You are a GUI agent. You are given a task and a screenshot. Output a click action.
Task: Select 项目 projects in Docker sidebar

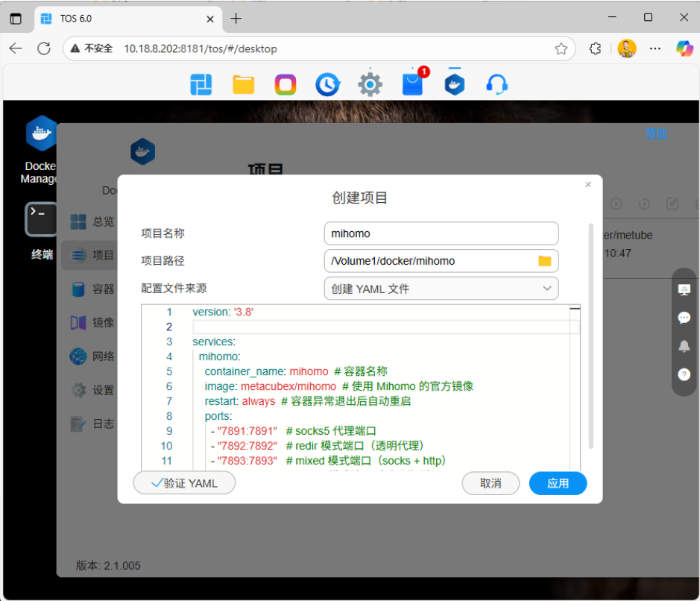point(89,256)
